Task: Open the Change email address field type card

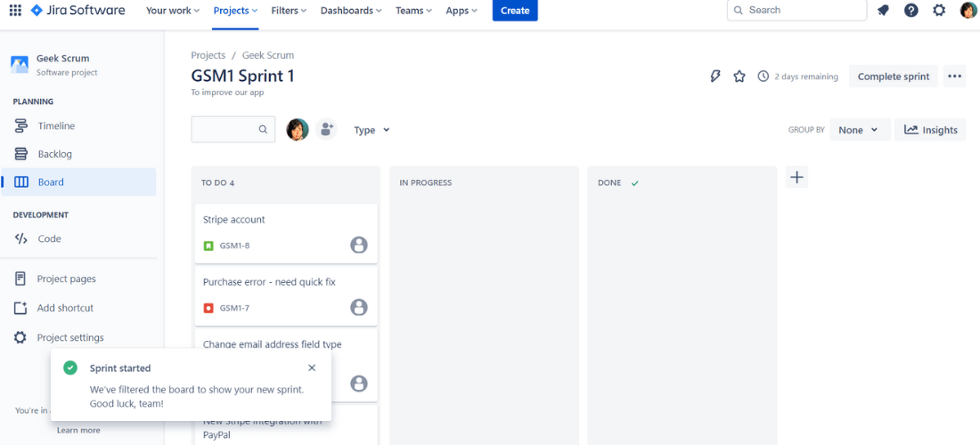Action: (286, 365)
